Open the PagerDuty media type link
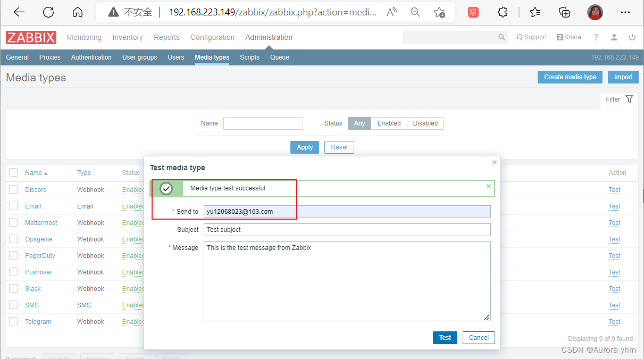Screen dimensions: 644x359 [40, 256]
